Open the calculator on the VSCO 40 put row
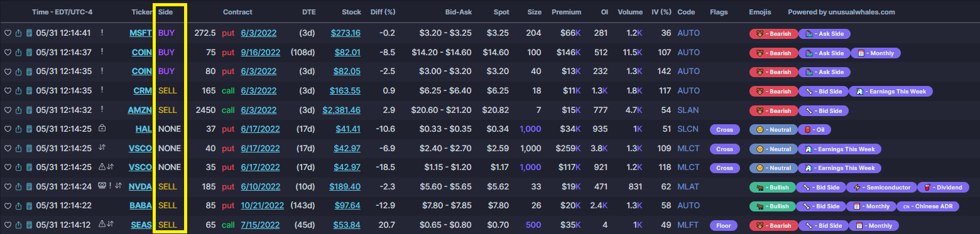 point(29,149)
